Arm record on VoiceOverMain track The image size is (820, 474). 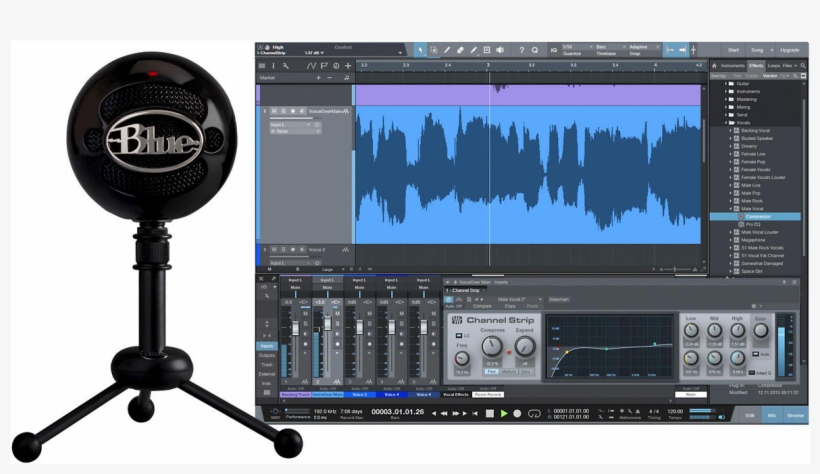click(293, 111)
